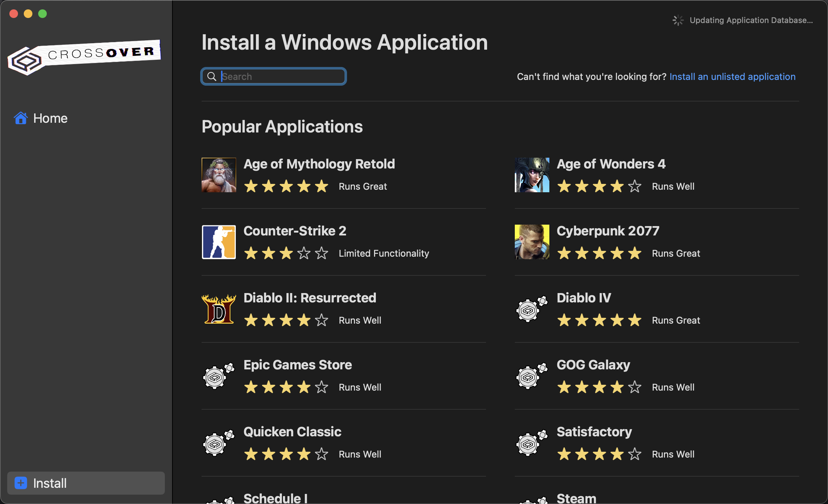Select the GOG Galaxy gear icon
This screenshot has height=504, width=828.
coord(532,376)
